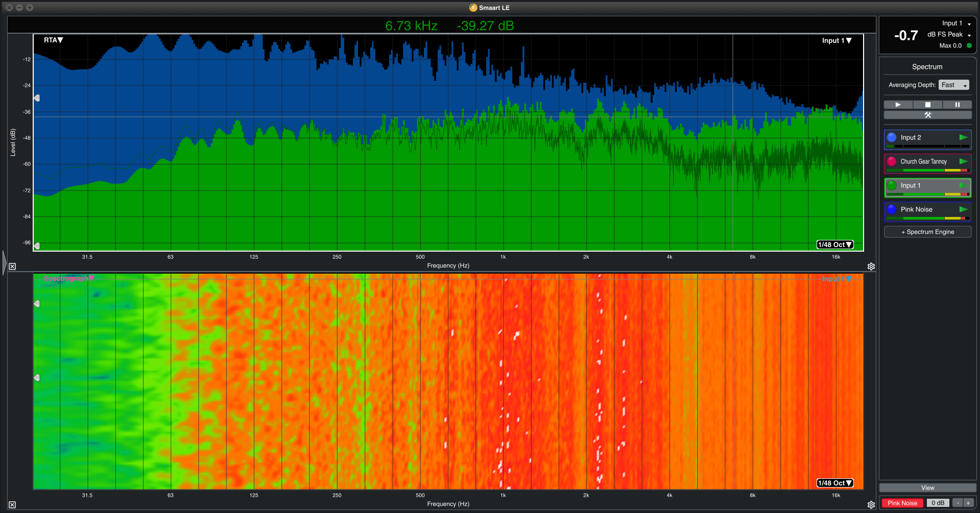Viewport: 980px width, 513px height.
Task: Click the Spectrum panel heading
Action: [927, 67]
